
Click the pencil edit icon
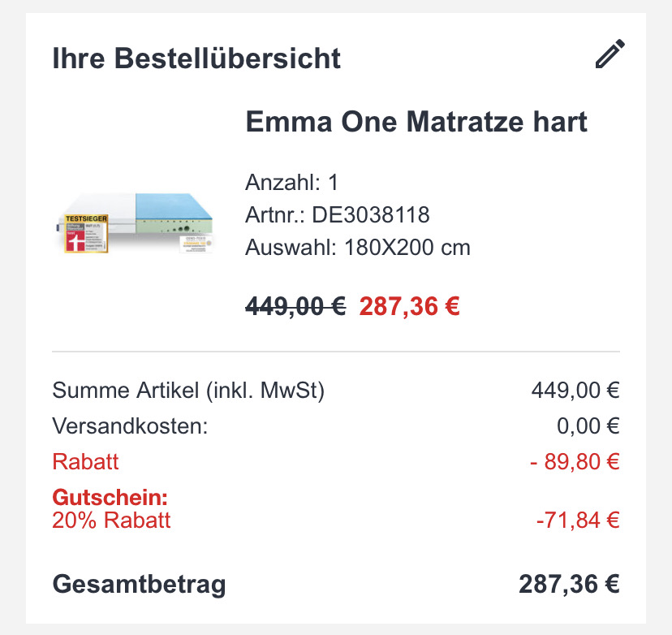(610, 54)
